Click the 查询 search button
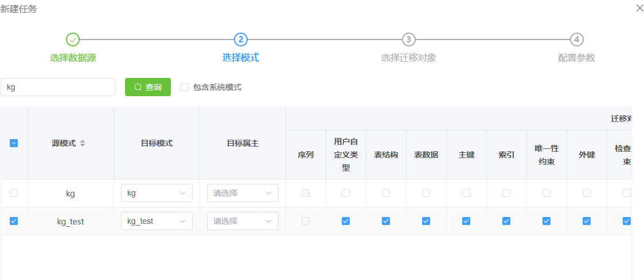Viewport: 644px width, 280px height. click(148, 87)
